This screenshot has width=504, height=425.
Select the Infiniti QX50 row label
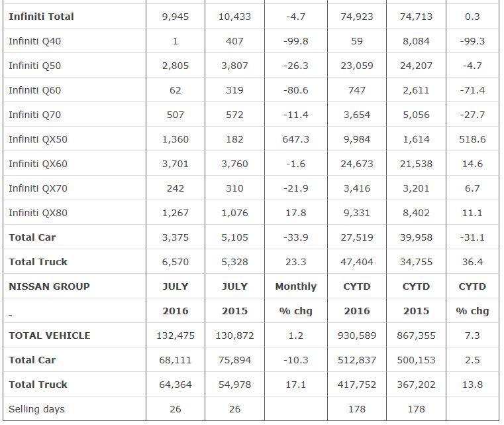coord(38,139)
